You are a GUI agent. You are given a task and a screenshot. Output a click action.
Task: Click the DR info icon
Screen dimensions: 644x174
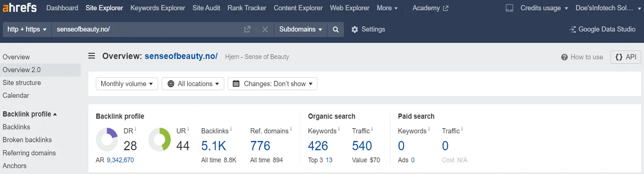tap(135, 129)
